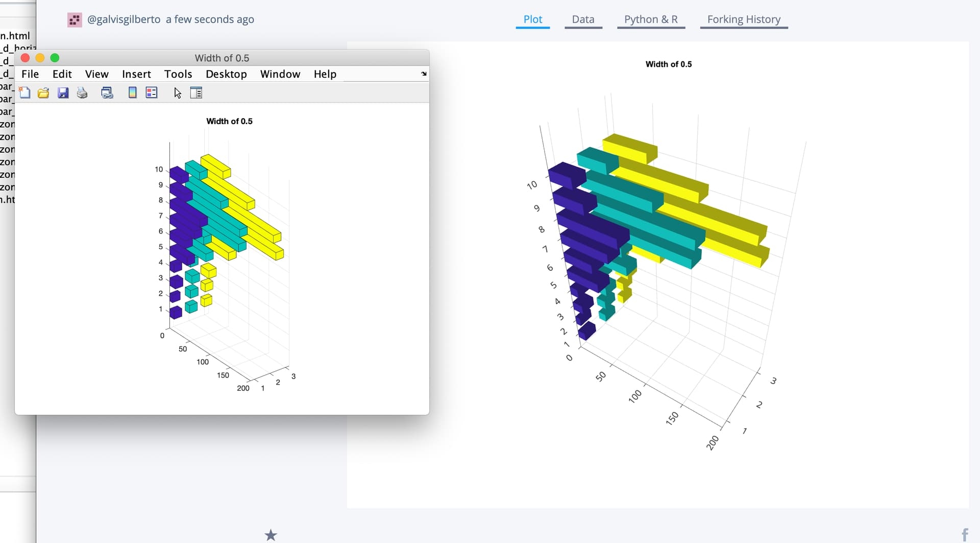Click the galvisgilberto avatar thumbnail

(75, 19)
